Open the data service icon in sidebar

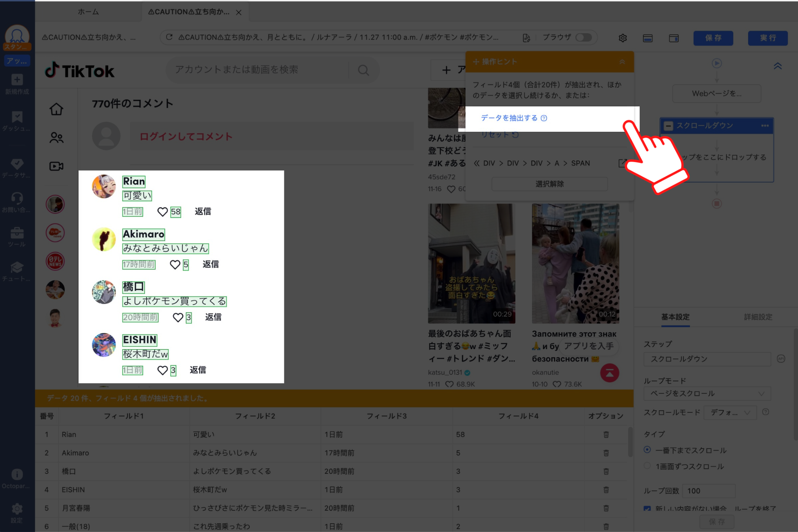point(17,164)
